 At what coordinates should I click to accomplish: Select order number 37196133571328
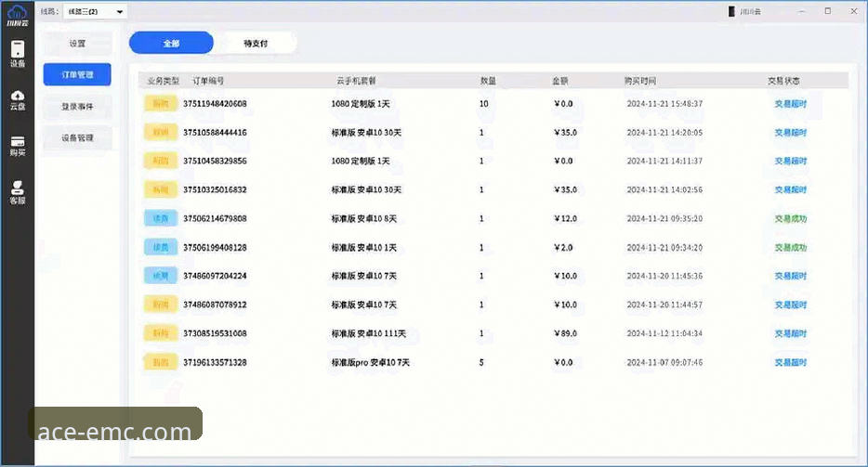(x=215, y=362)
